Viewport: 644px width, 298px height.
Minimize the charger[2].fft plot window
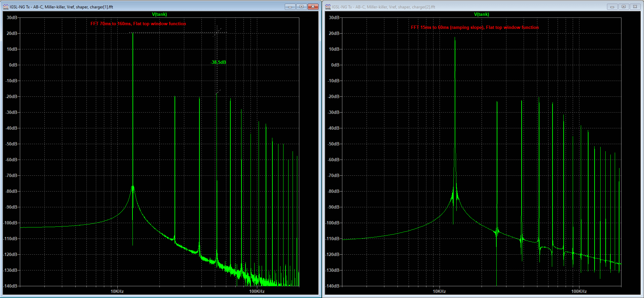tap(612, 7)
